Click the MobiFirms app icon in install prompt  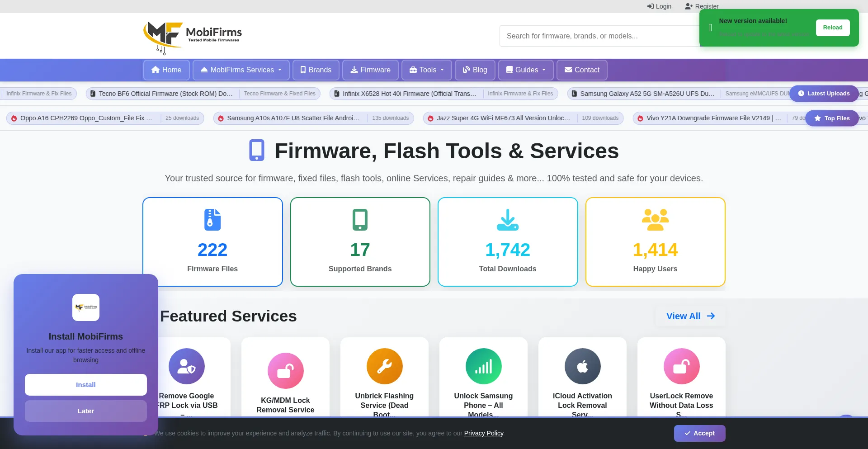coord(86,307)
